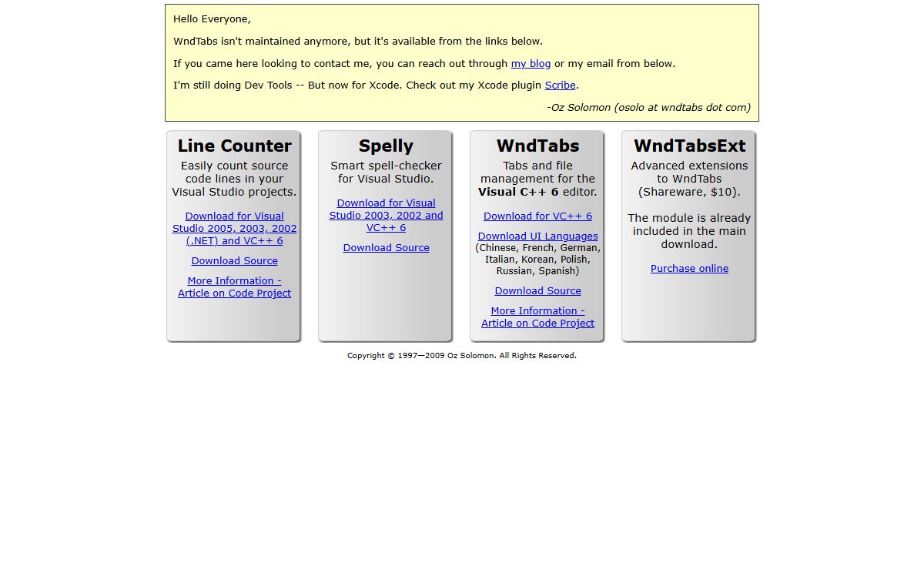Click the WndTabs card heading
Screen dimensions: 924x570
pyautogui.click(x=537, y=146)
